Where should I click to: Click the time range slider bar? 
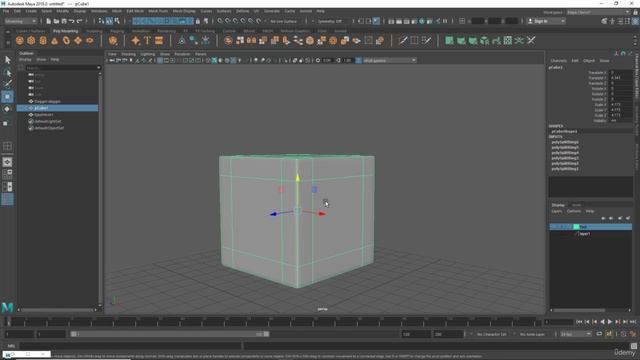pos(169,334)
